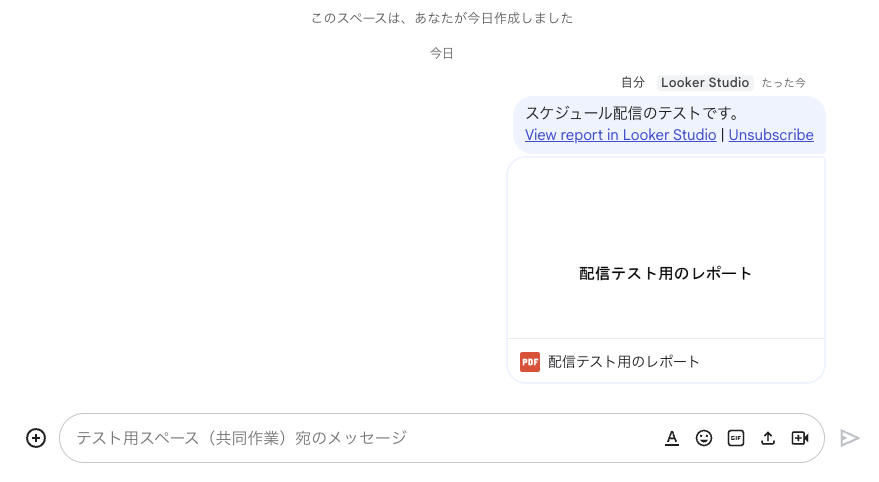Viewport: 879px width, 482px height.
Task: Click the red PDF file icon
Action: tap(530, 362)
